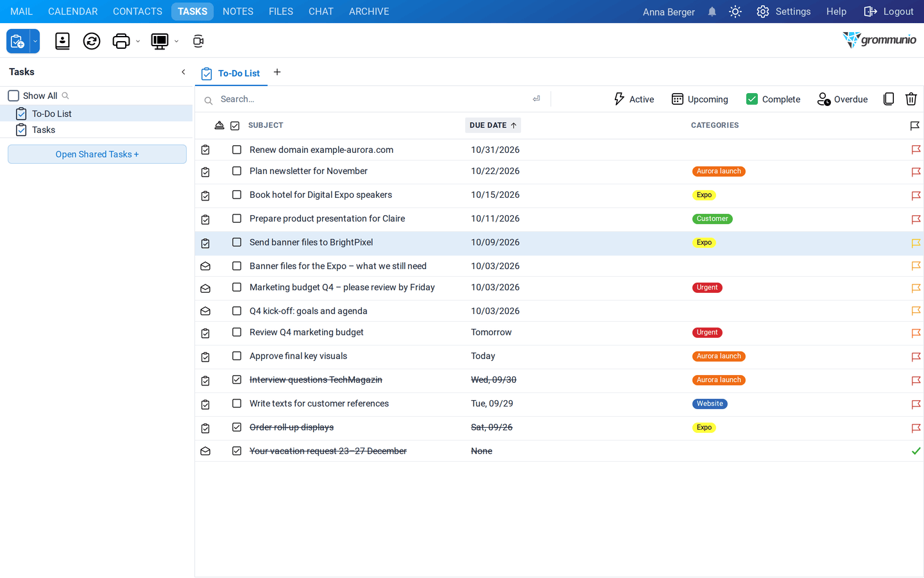Viewport: 924px width, 578px height.
Task: Click green checkmark on vacation request row
Action: [916, 451]
